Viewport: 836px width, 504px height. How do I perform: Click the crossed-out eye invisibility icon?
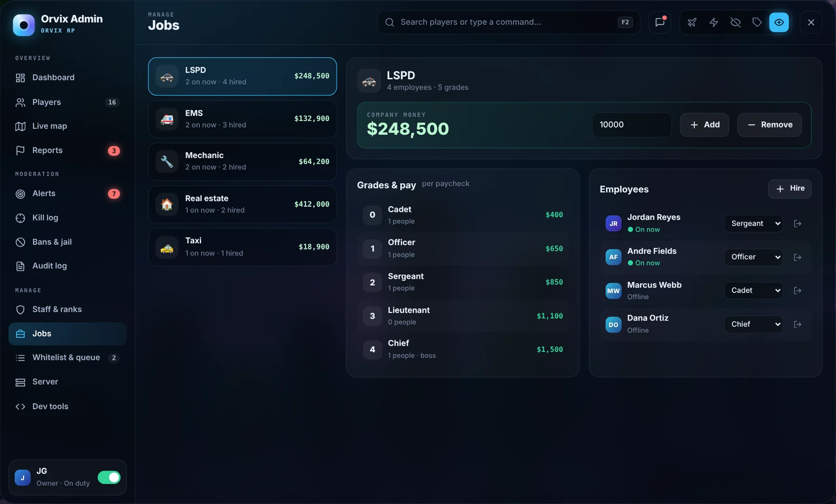(x=735, y=22)
